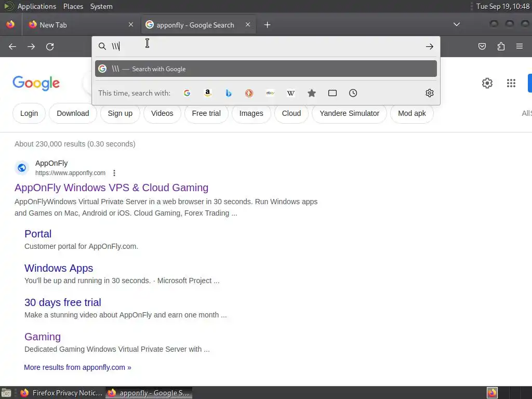Click the Free trial filter chip

(x=206, y=113)
